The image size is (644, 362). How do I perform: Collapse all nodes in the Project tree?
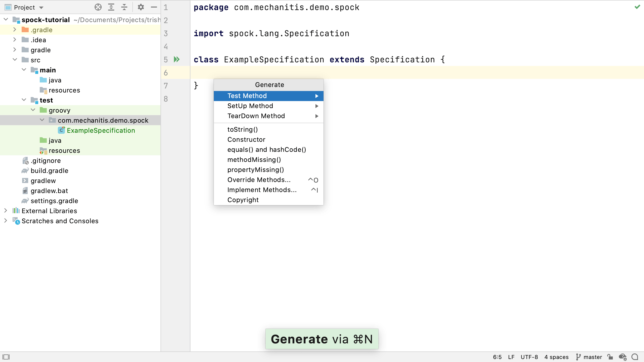(x=124, y=7)
